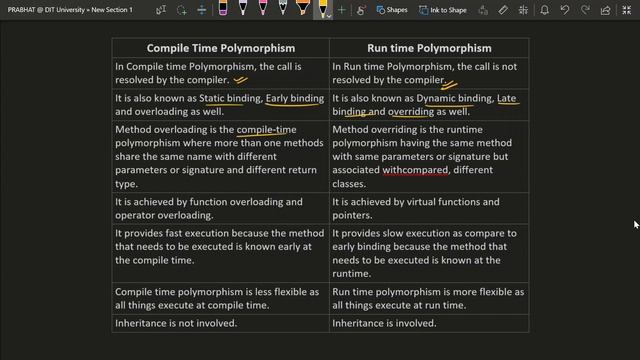Viewport: 640px width, 360px height.
Task: Undo the last ink stroke
Action: coord(565,10)
